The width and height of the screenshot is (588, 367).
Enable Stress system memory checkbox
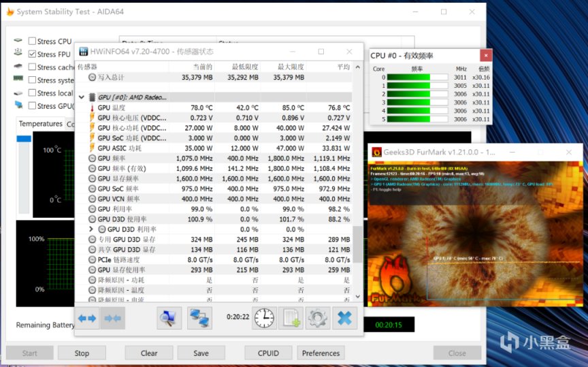pyautogui.click(x=32, y=80)
